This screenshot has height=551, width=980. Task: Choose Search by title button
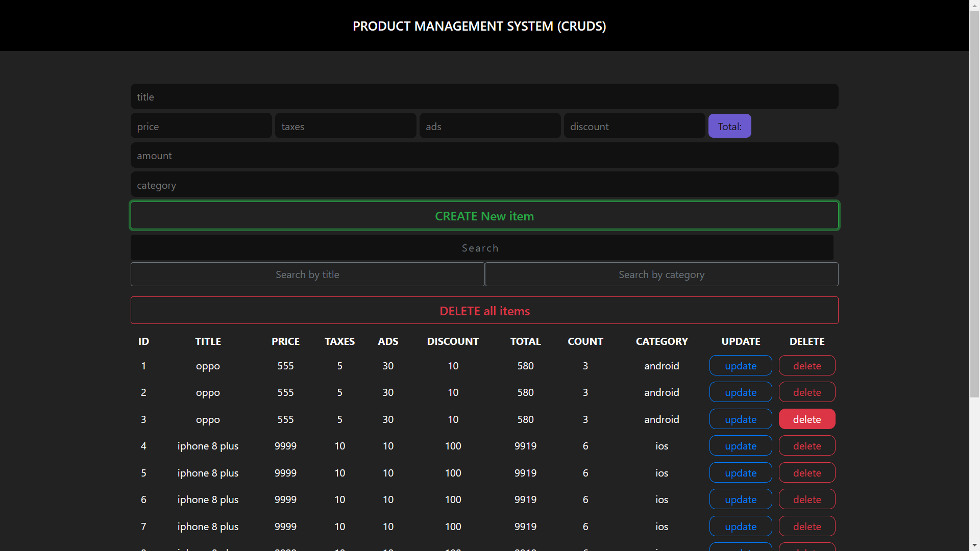click(307, 274)
